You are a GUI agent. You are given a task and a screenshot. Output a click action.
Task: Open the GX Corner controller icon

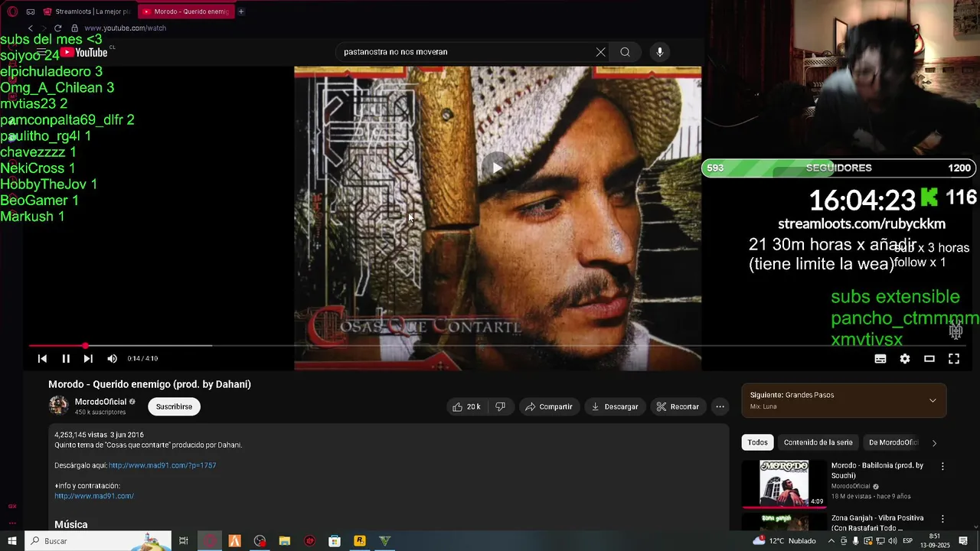(31, 11)
